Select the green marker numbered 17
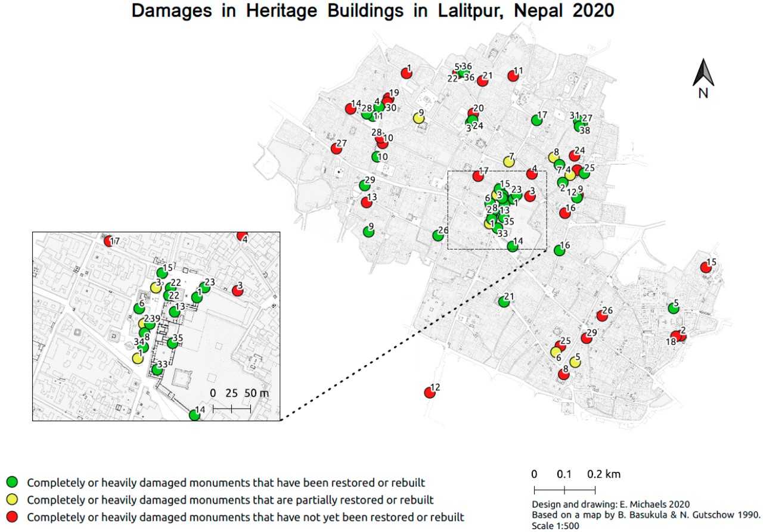 pyautogui.click(x=536, y=120)
